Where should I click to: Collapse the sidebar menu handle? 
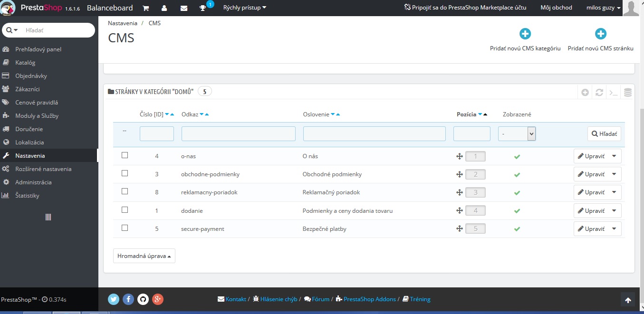pyautogui.click(x=48, y=217)
